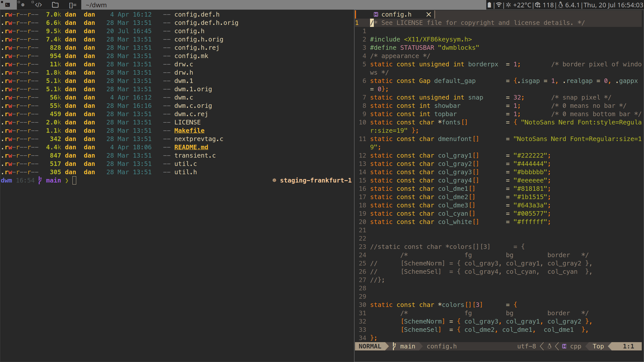Click the main branch in shell prompt
This screenshot has width=644, height=362.
click(x=53, y=180)
